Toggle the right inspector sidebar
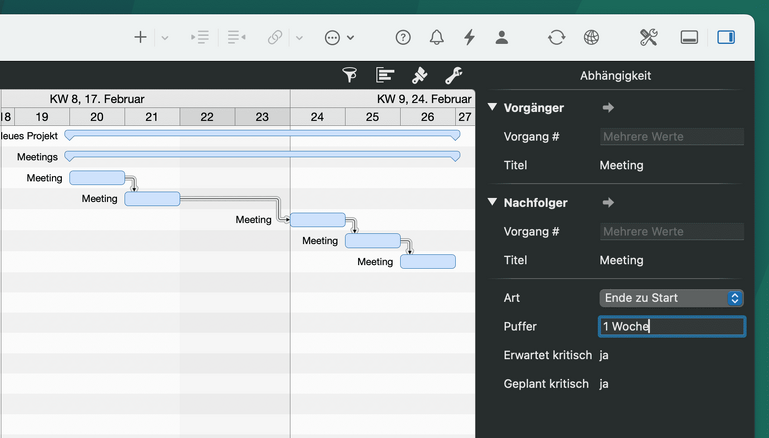 726,37
